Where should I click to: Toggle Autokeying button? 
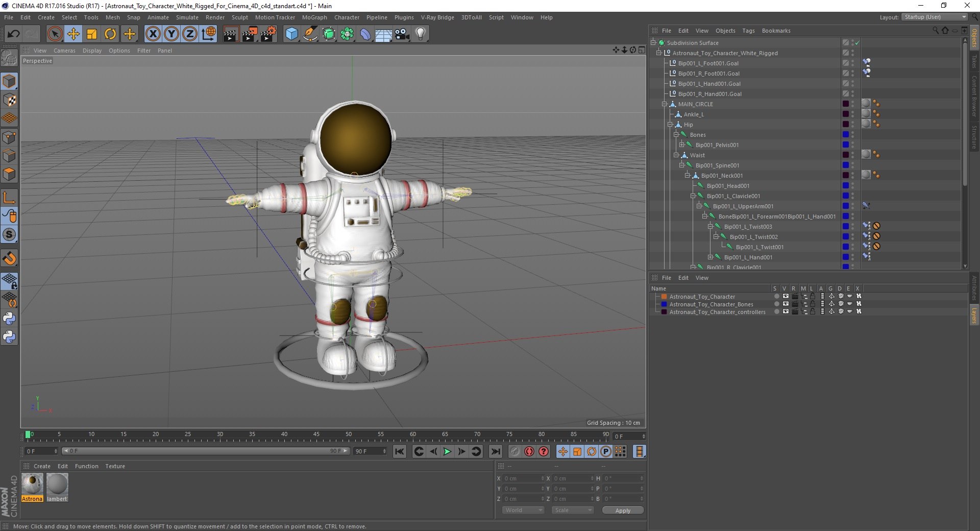point(529,451)
